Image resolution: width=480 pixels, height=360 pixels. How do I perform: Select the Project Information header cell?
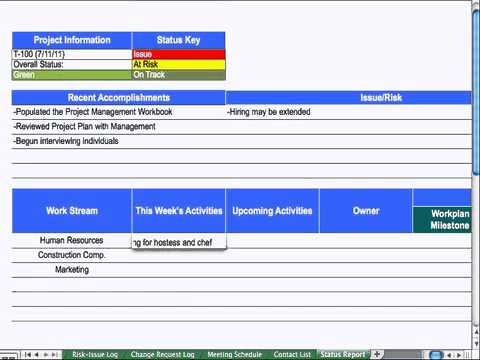[x=72, y=40]
